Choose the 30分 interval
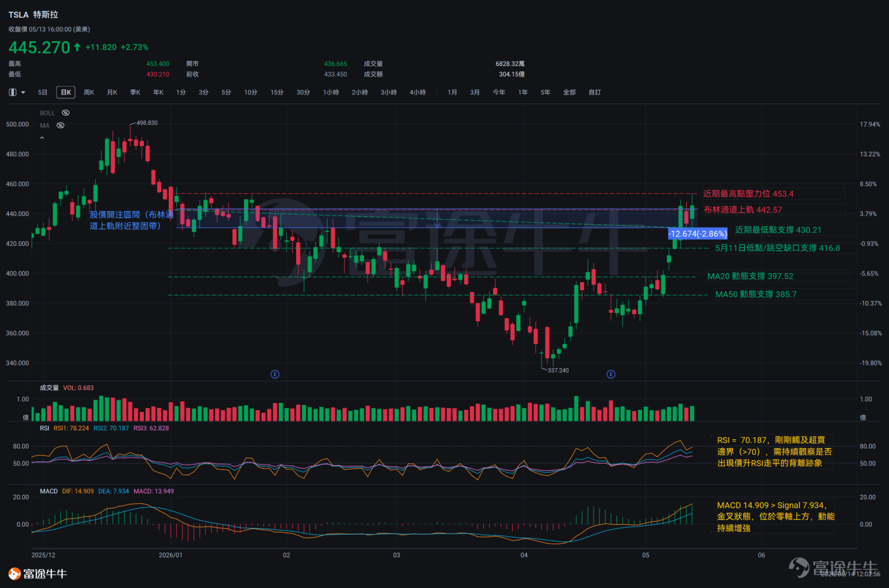The image size is (889, 588). (303, 92)
